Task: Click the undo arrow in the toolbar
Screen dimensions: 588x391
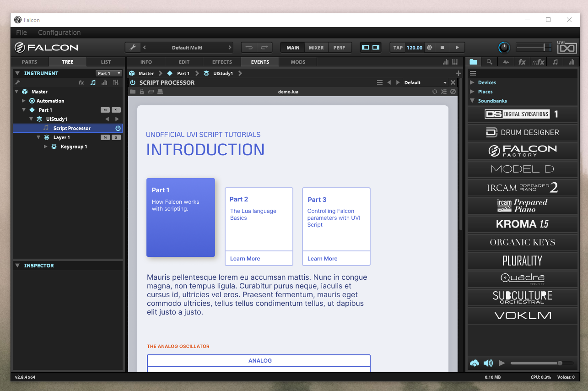Action: point(249,48)
